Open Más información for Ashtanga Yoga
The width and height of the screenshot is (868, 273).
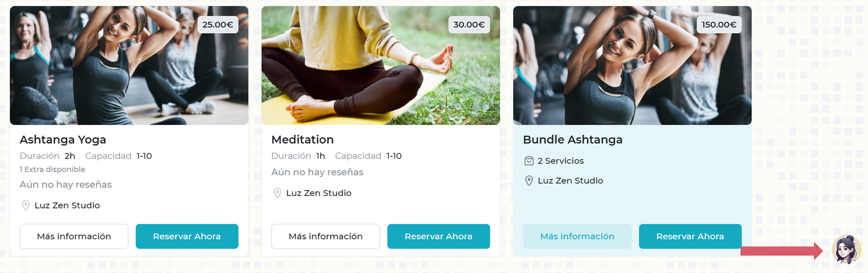74,236
